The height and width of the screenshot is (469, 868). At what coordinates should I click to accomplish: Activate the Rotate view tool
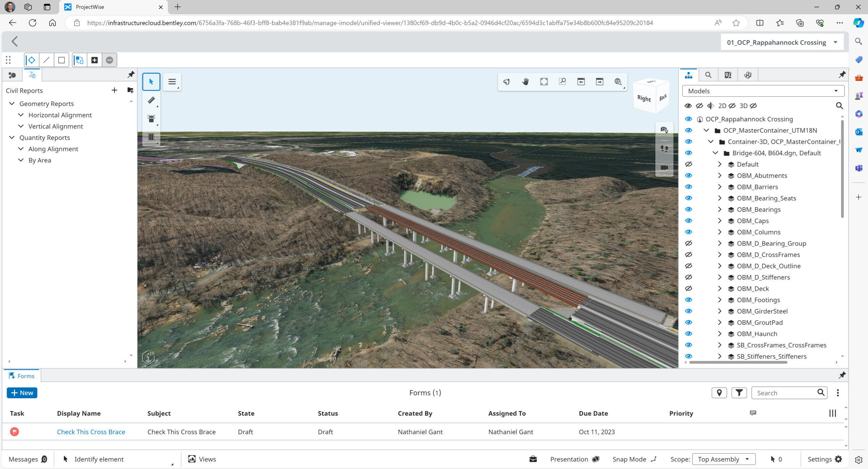pyautogui.click(x=506, y=81)
